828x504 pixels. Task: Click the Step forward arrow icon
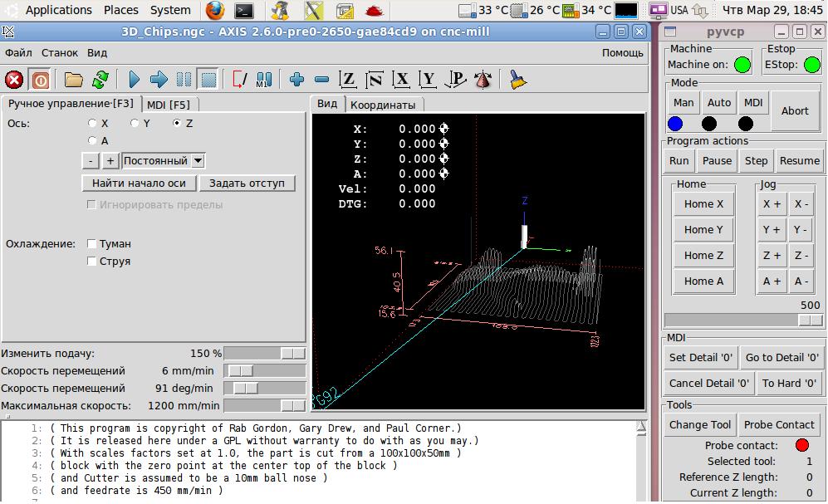click(x=159, y=81)
